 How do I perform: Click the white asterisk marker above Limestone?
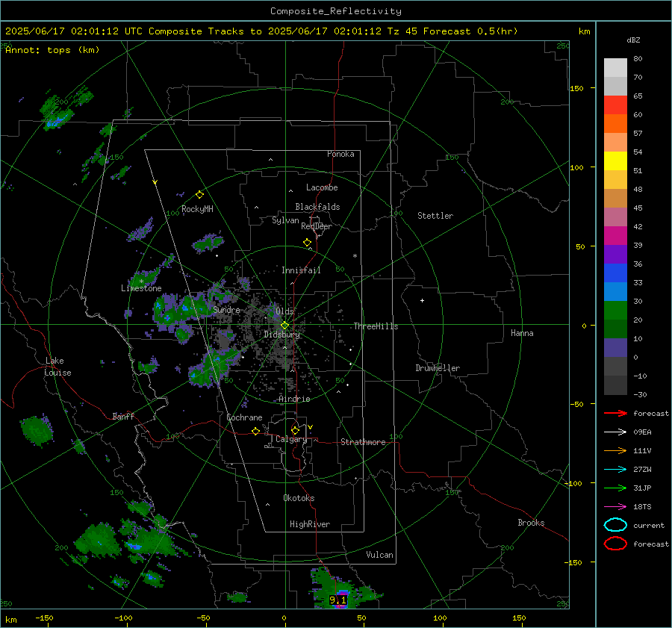pos(141,282)
